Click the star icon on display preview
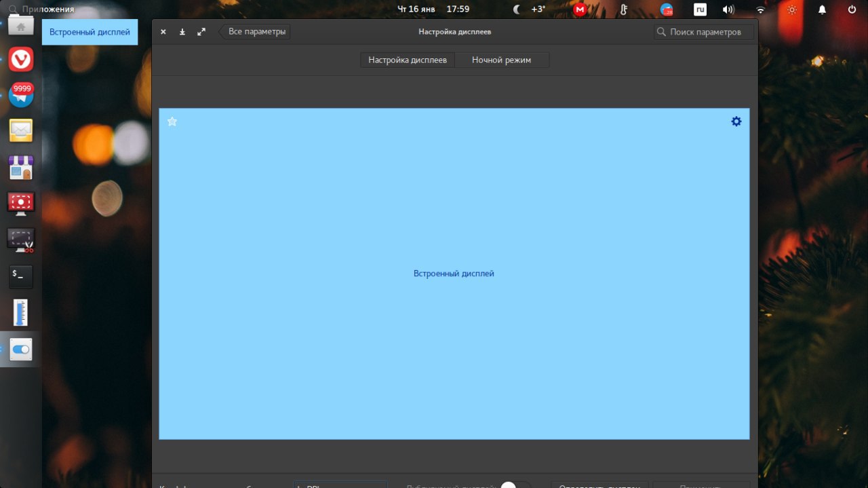The image size is (868, 488). (x=172, y=121)
